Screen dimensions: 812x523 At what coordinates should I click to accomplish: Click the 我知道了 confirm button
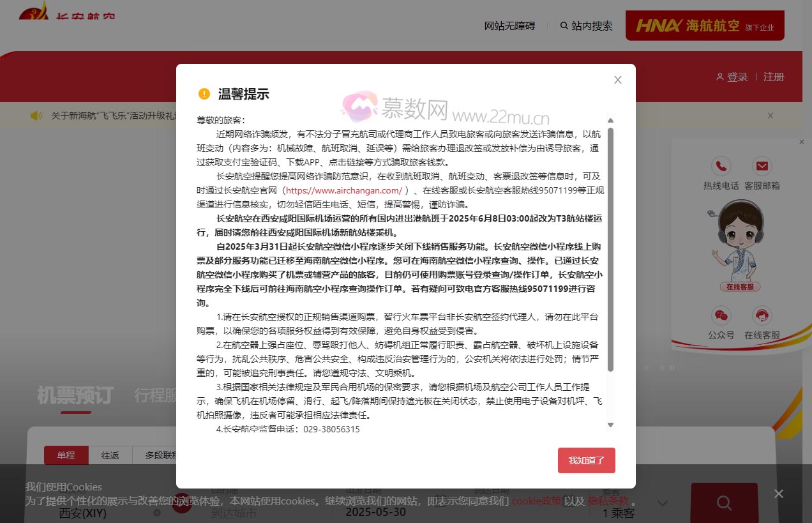coord(586,460)
